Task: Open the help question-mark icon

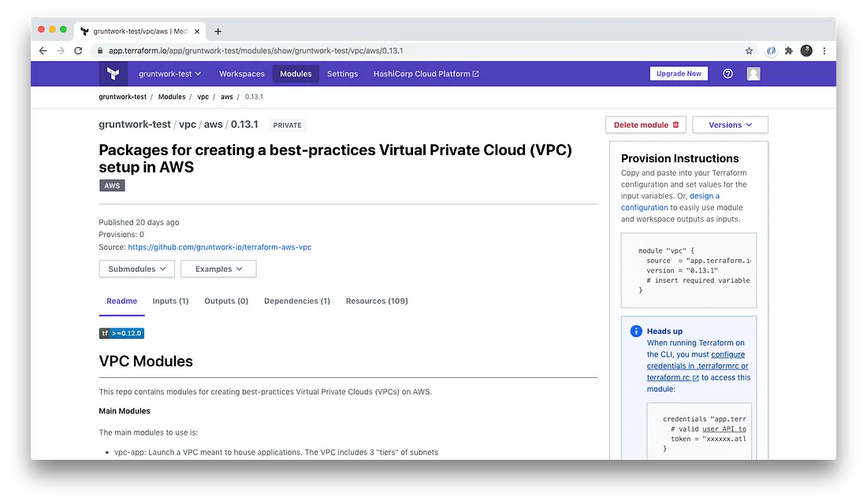Action: 727,73
